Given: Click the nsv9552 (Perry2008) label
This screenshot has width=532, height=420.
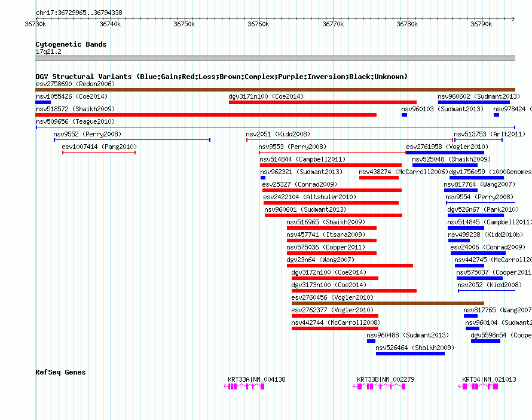Looking at the screenshot, I should coord(87,134).
